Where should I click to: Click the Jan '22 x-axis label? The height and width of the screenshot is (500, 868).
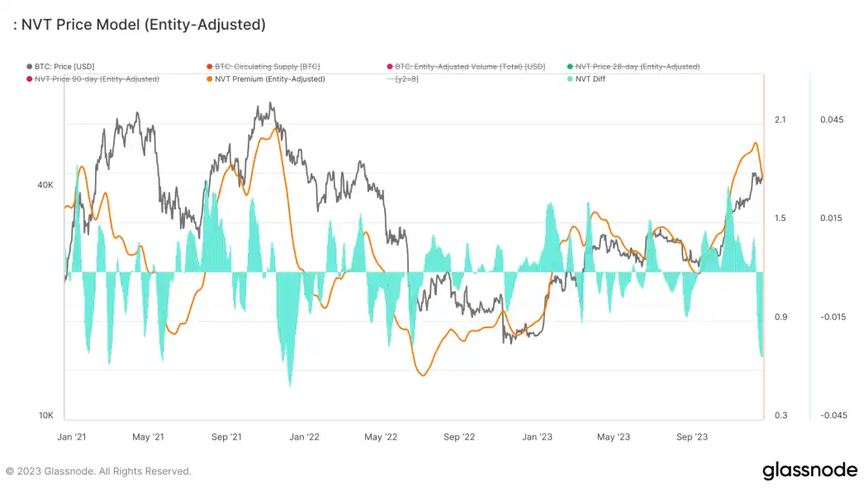click(304, 437)
